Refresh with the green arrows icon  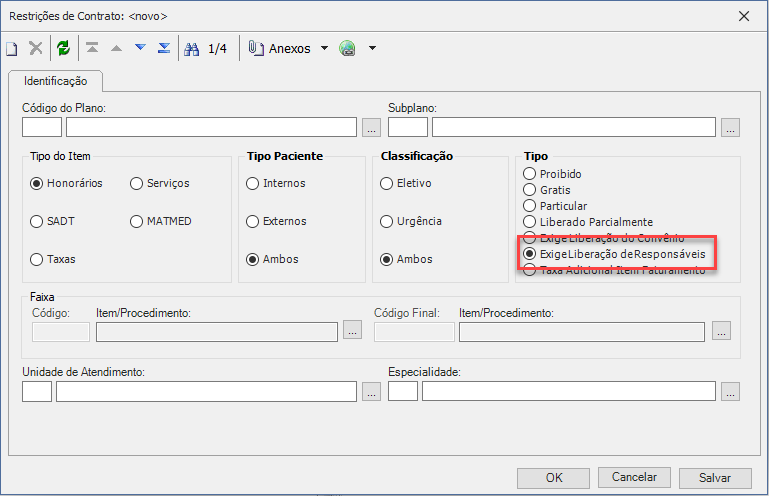coord(63,48)
